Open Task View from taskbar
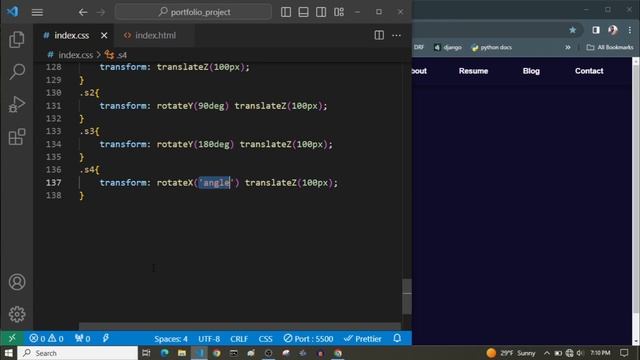Image resolution: width=640 pixels, height=360 pixels. coord(146,353)
